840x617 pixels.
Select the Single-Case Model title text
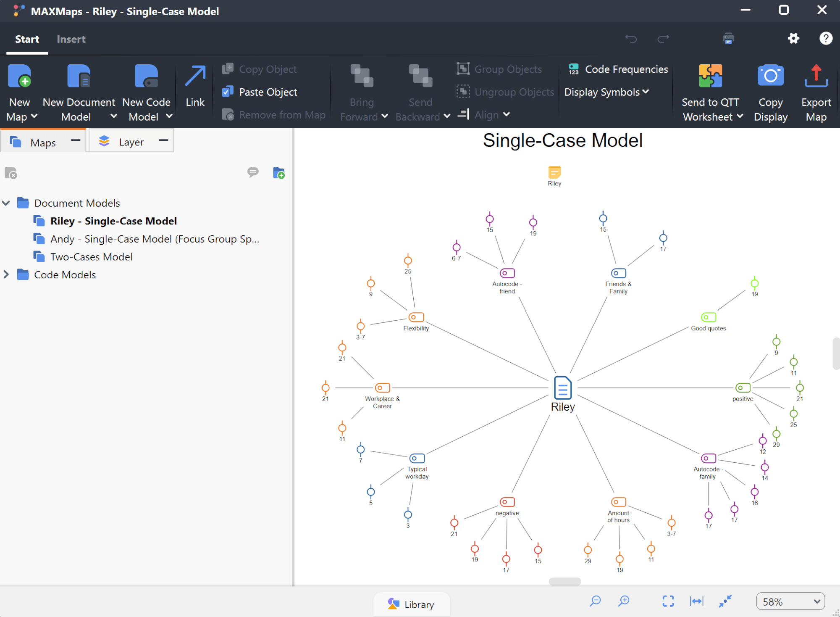click(563, 140)
